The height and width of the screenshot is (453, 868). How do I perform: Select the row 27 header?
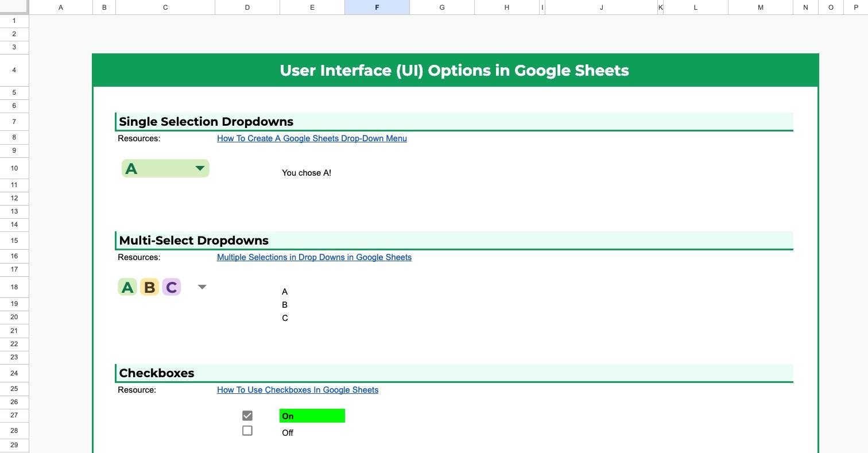pos(14,415)
